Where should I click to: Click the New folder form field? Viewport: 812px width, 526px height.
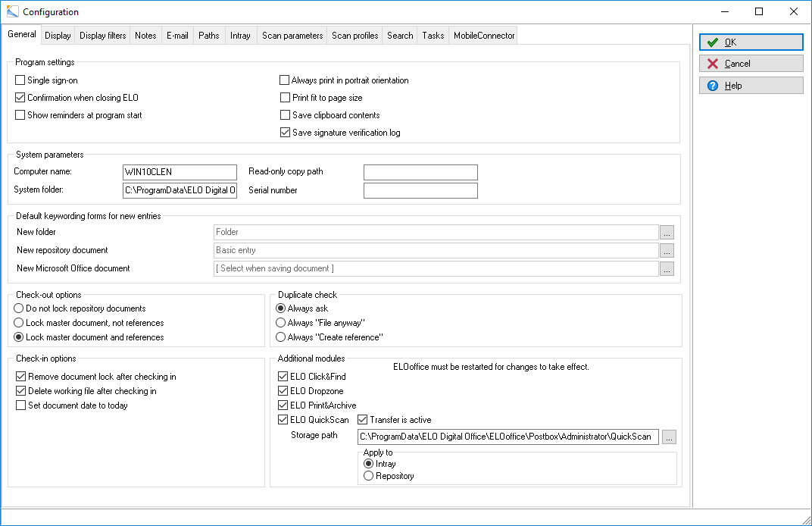436,232
